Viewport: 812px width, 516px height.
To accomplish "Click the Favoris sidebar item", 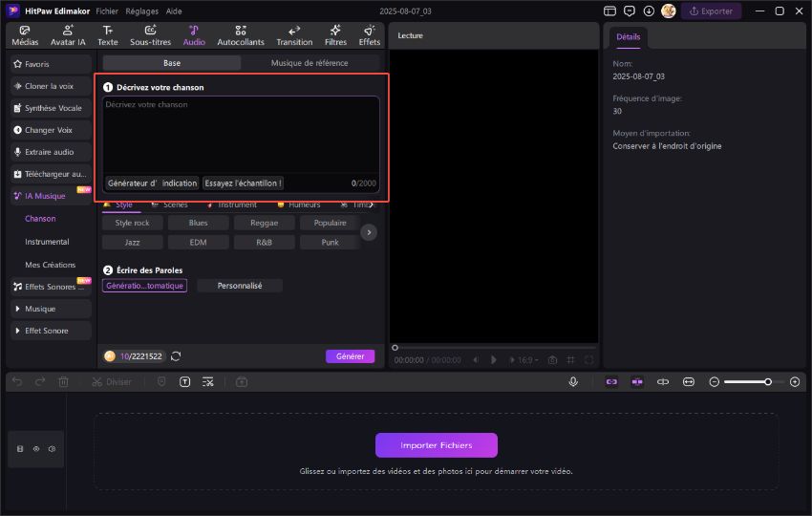I will click(51, 64).
